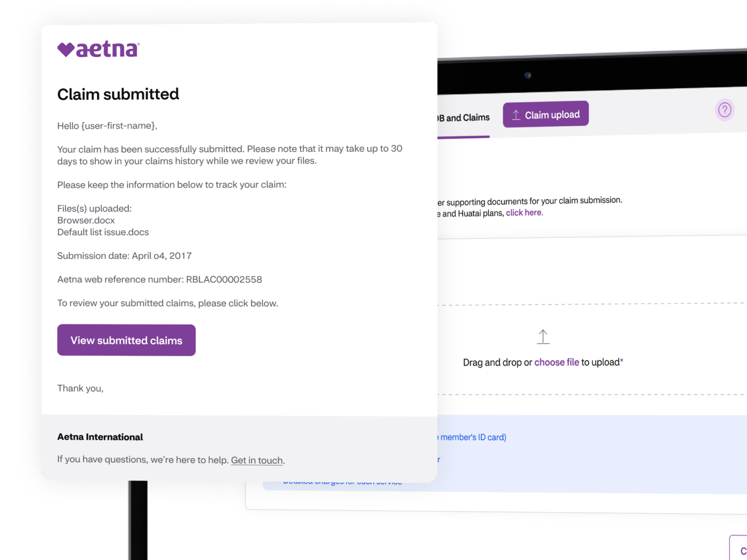Click the member's ID card blue link

[x=471, y=437]
